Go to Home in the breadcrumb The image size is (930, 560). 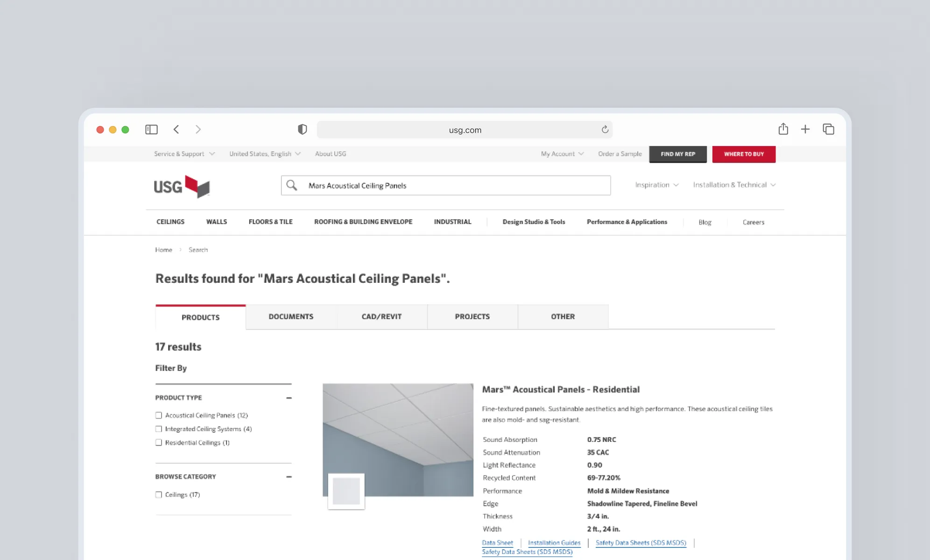pos(163,250)
